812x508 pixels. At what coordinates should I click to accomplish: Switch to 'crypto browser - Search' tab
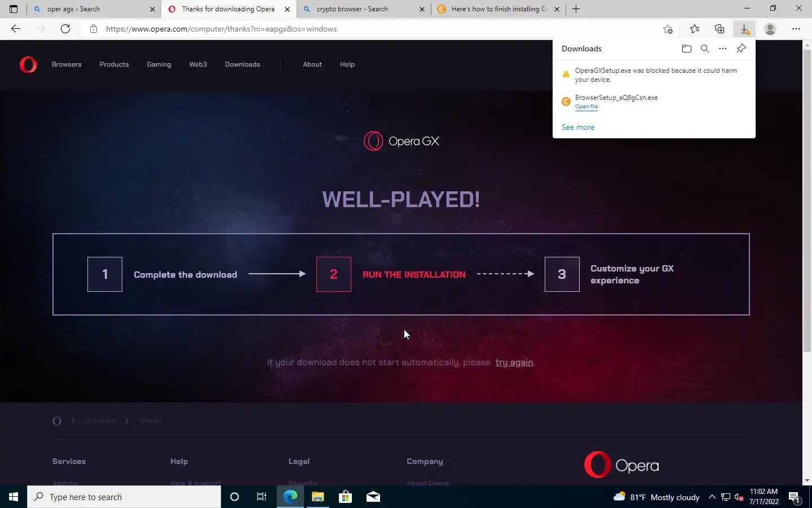(x=364, y=9)
